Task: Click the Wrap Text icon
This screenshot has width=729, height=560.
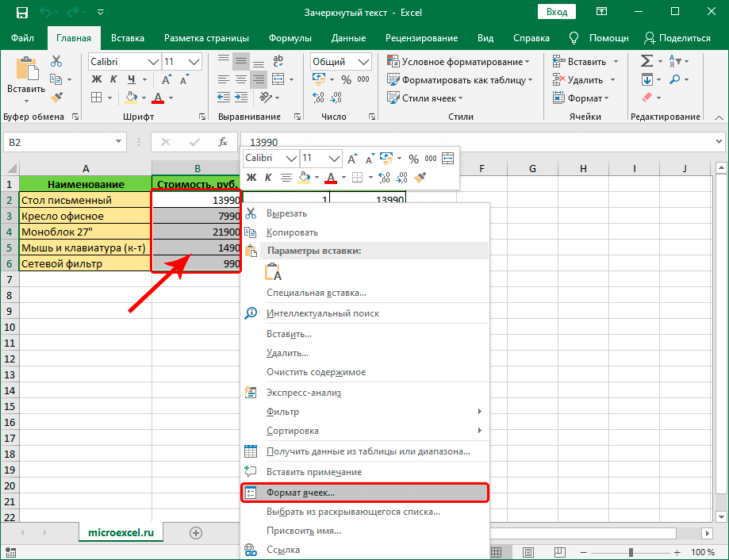Action: [278, 61]
